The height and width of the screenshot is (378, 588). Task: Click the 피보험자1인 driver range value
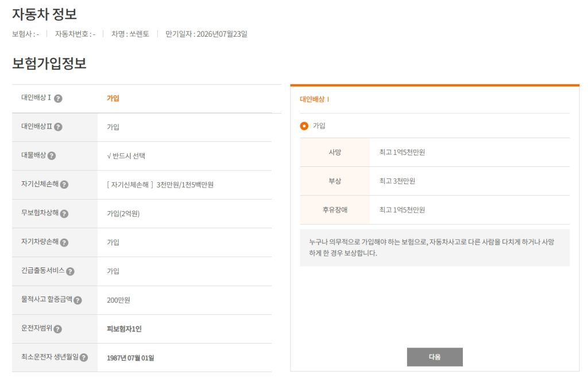click(124, 329)
